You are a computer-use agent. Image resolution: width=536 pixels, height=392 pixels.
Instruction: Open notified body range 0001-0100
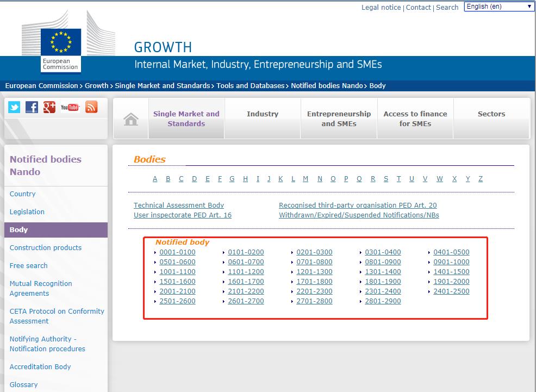click(177, 252)
